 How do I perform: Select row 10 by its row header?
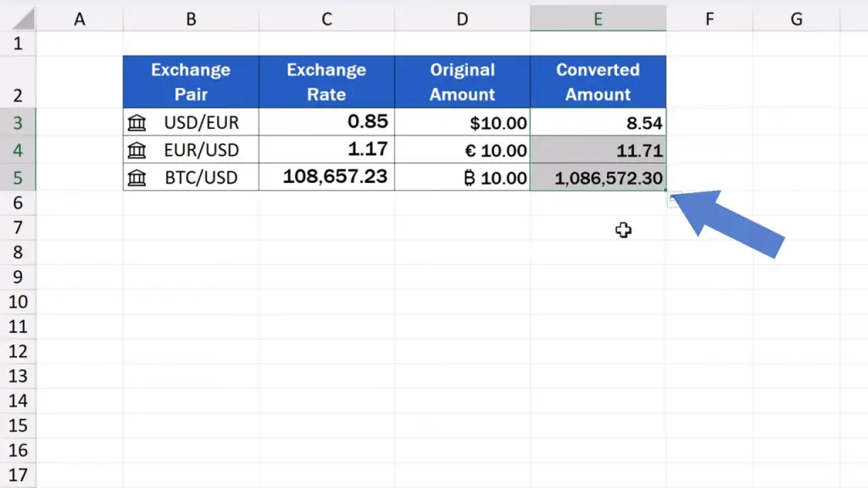tap(19, 302)
